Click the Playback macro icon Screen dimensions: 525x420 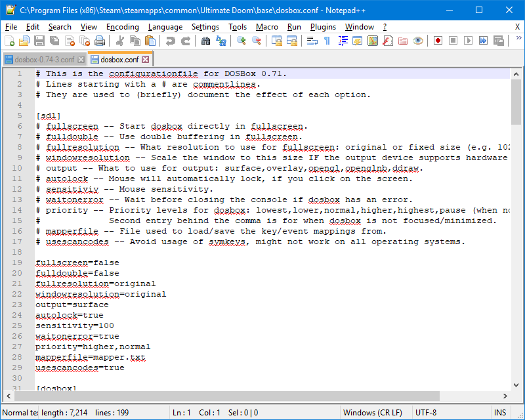(468, 41)
